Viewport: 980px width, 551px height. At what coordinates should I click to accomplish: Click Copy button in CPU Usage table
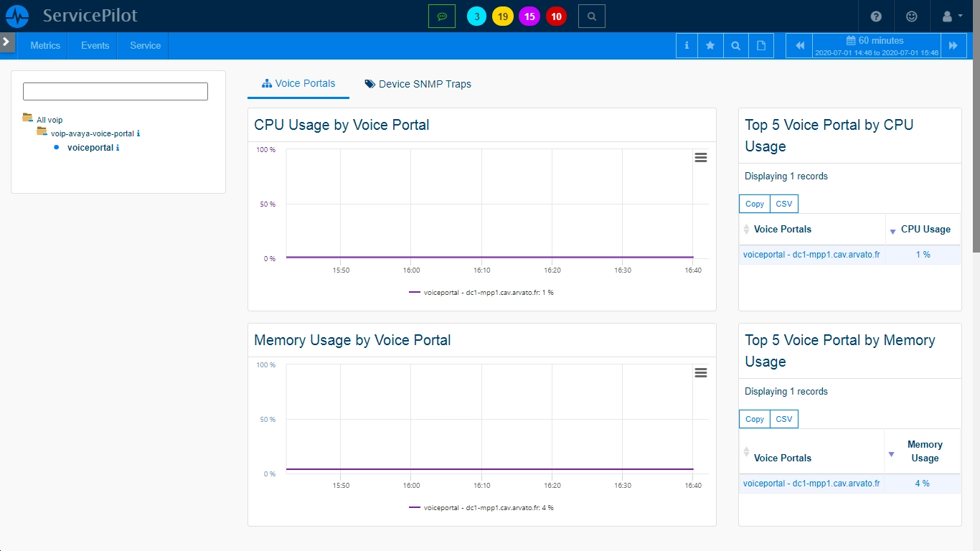[x=755, y=204]
